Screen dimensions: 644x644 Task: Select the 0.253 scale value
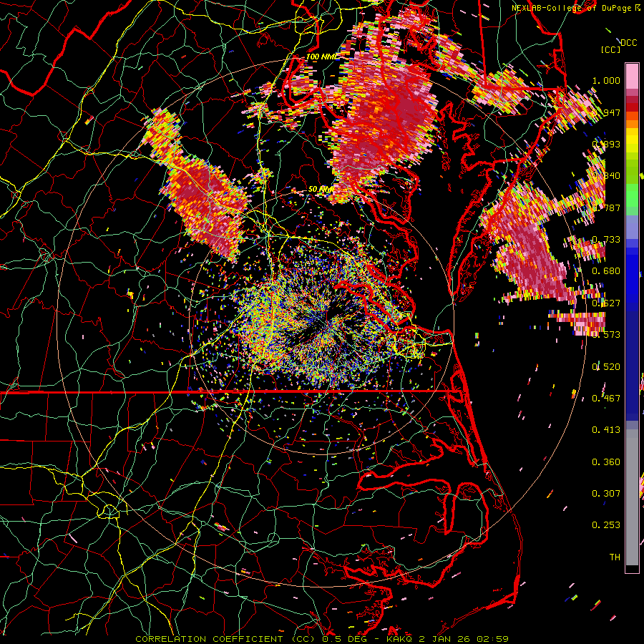click(606, 525)
